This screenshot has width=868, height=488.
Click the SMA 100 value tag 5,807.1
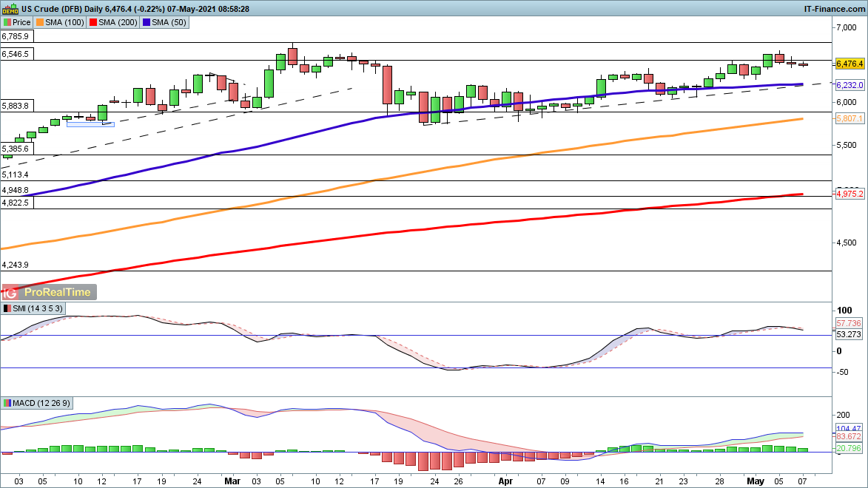tap(850, 118)
